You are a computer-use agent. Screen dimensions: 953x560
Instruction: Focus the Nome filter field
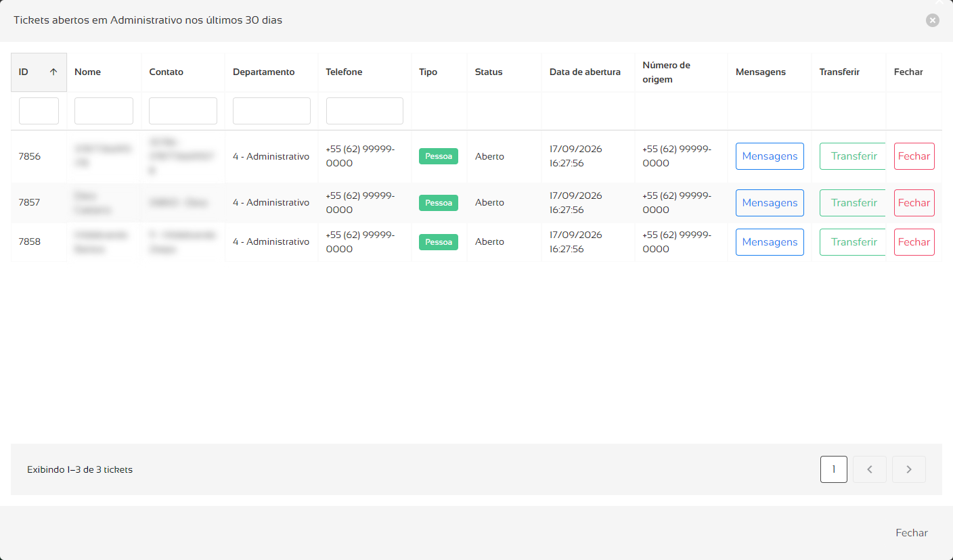coord(104,111)
